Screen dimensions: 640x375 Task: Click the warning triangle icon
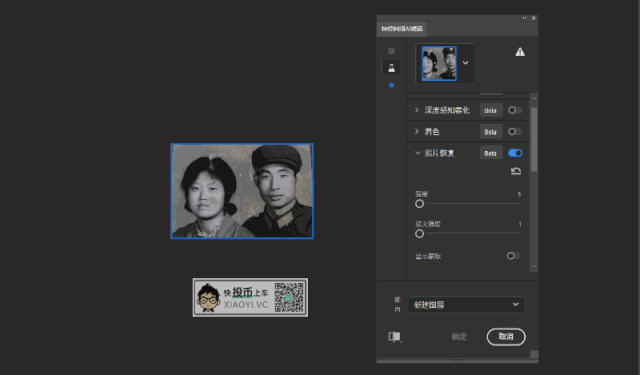click(520, 52)
